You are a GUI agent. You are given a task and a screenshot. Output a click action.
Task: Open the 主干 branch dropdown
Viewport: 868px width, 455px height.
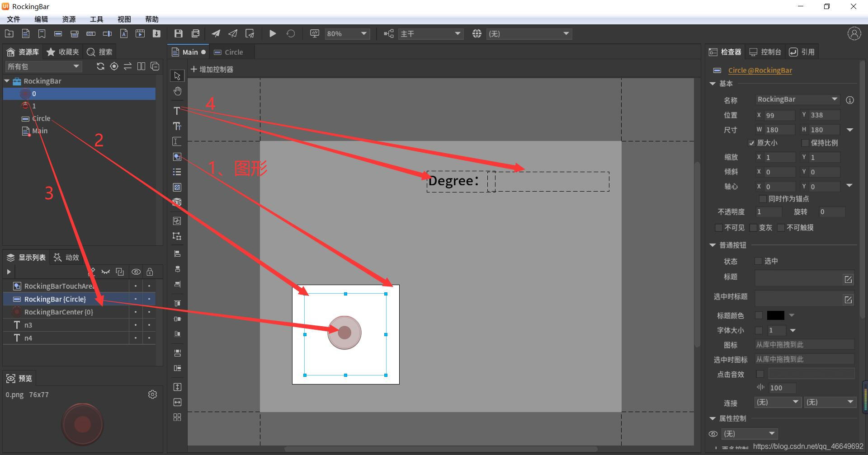(430, 34)
